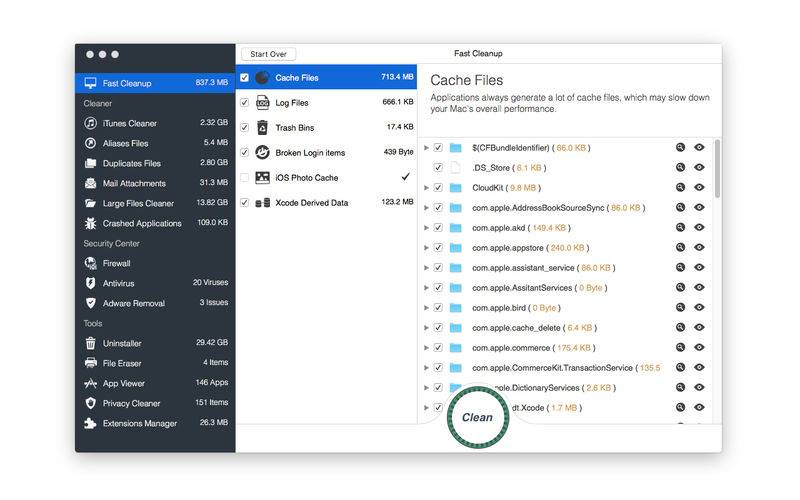Expand com.apple.CommerceKit.TransactionService folder
Screen dimensions: 800x500
point(426,367)
